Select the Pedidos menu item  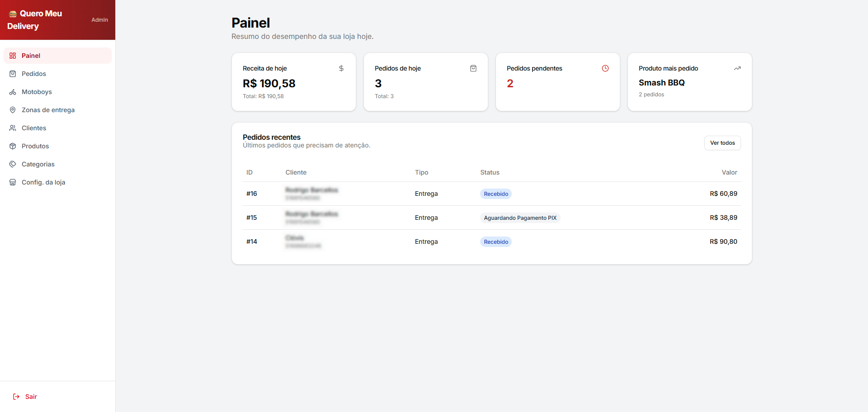(x=34, y=74)
